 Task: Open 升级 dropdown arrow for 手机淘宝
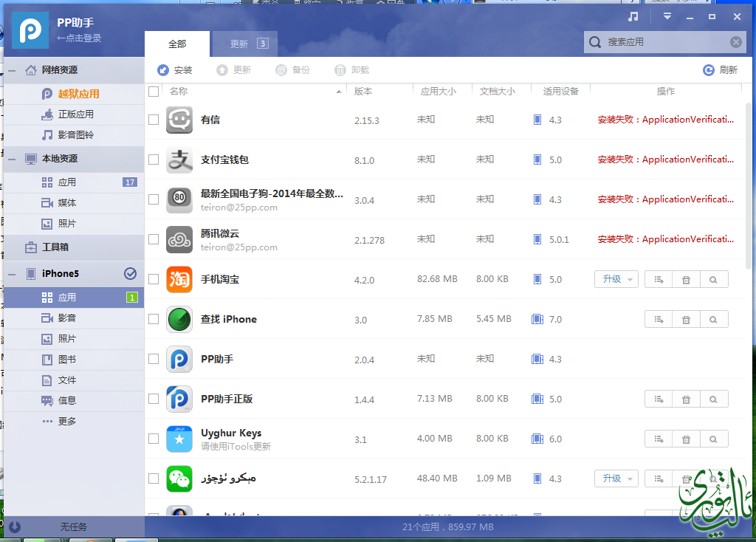630,280
